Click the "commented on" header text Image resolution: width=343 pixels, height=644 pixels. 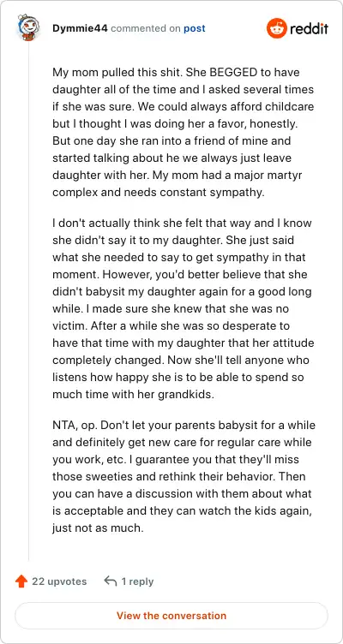tap(146, 29)
